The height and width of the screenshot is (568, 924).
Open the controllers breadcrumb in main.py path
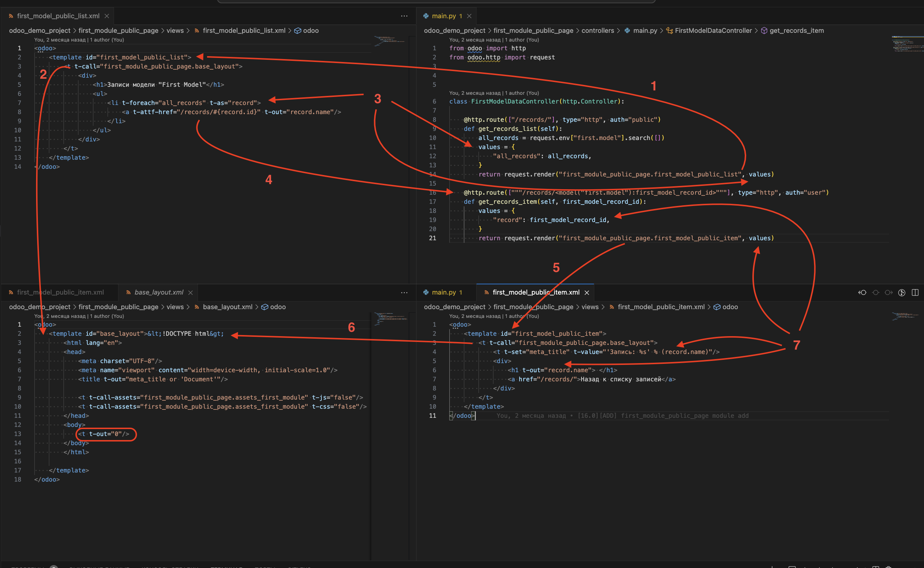tap(598, 30)
